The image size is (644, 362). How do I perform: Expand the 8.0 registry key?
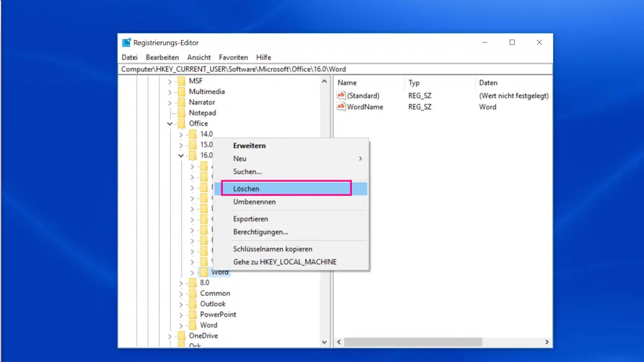(181, 283)
